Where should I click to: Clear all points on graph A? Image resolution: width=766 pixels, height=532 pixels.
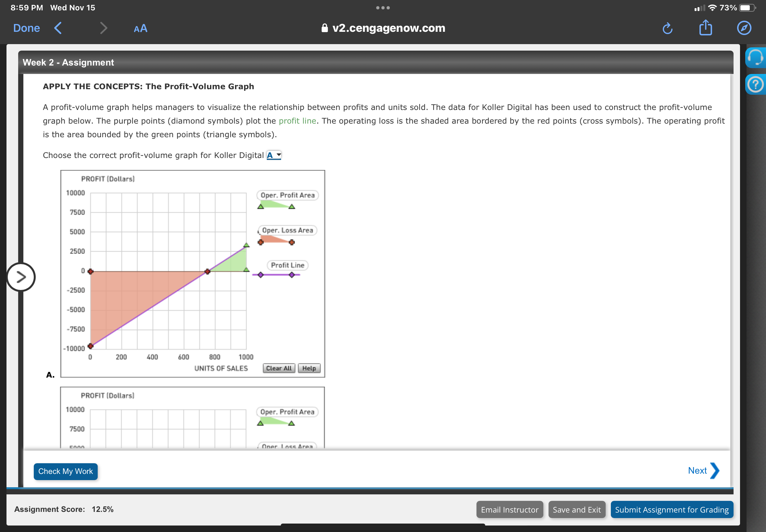tap(279, 368)
